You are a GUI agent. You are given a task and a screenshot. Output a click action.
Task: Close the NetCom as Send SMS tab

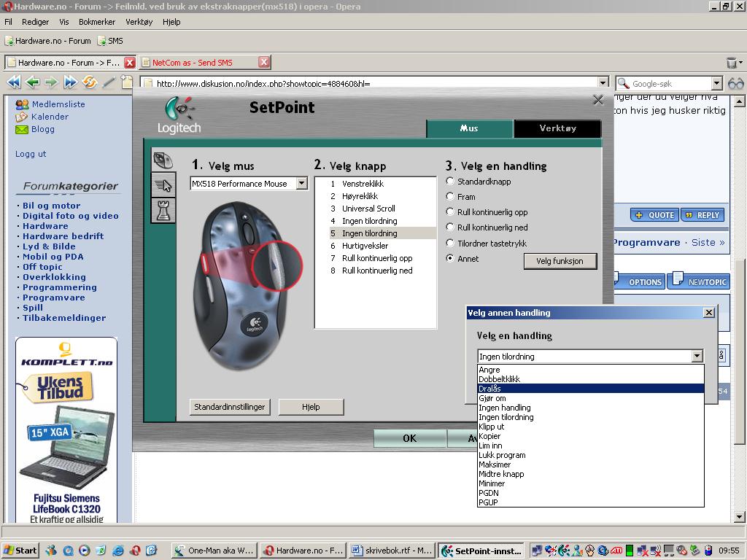pos(264,62)
